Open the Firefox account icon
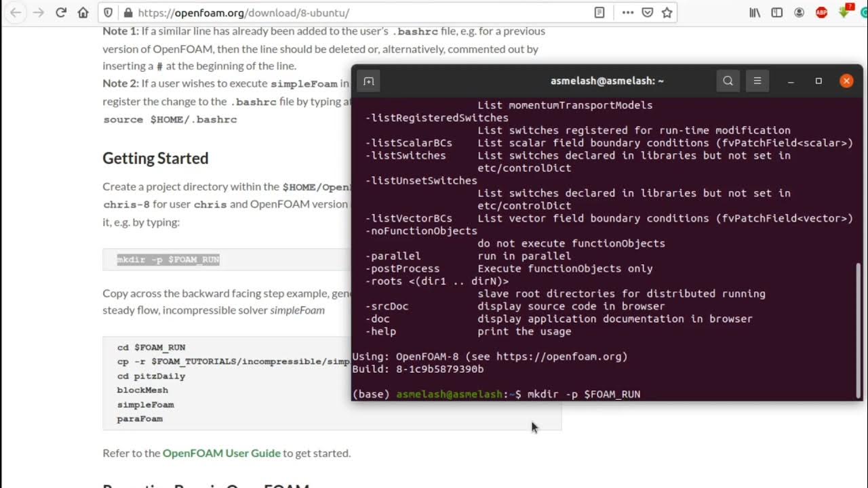Viewport: 868px width, 488px height. [x=800, y=12]
